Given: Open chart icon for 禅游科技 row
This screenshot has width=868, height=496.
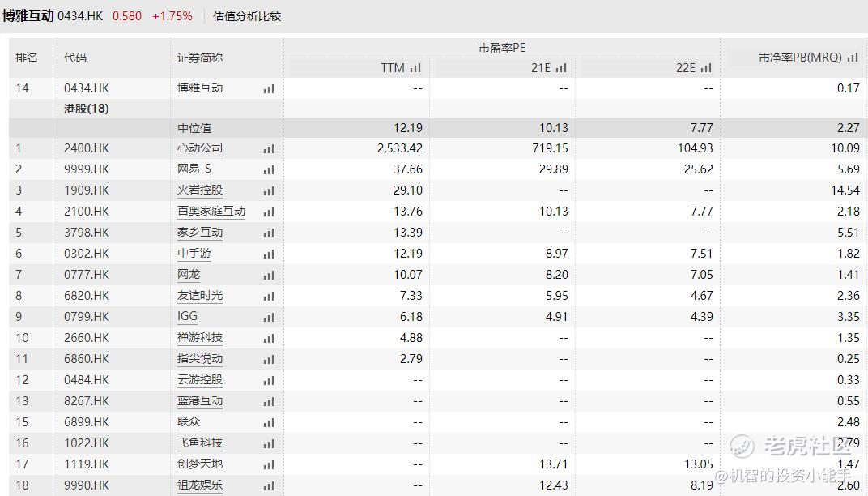Looking at the screenshot, I should point(269,338).
